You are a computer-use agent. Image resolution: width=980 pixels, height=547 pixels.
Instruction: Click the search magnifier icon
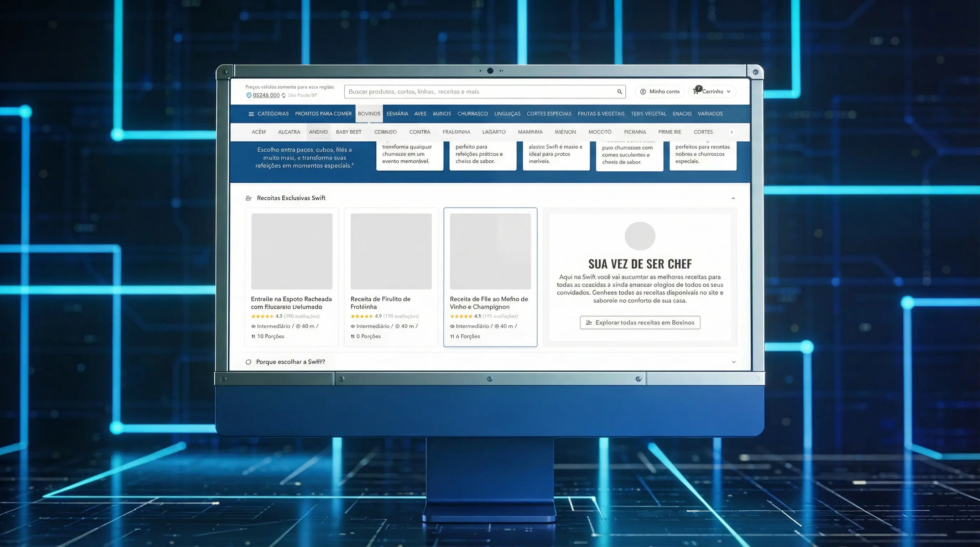point(619,91)
